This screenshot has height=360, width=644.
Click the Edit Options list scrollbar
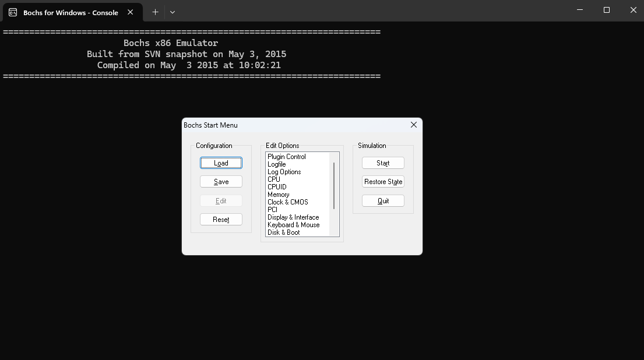coord(334,186)
